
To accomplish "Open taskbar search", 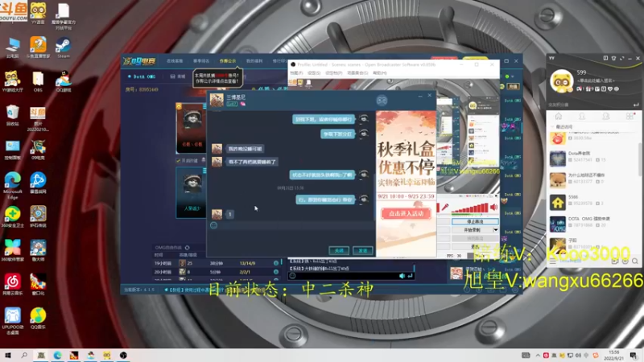I will pos(24,356).
